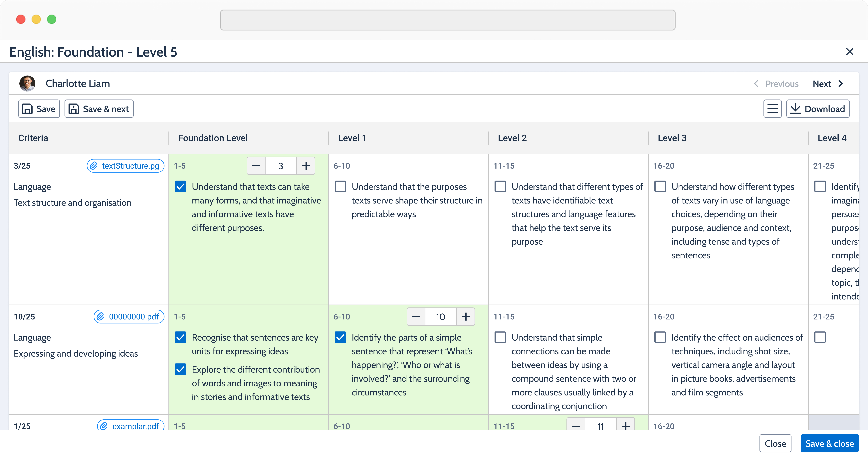
Task: Click the Charlotte Liam student name
Action: (78, 84)
